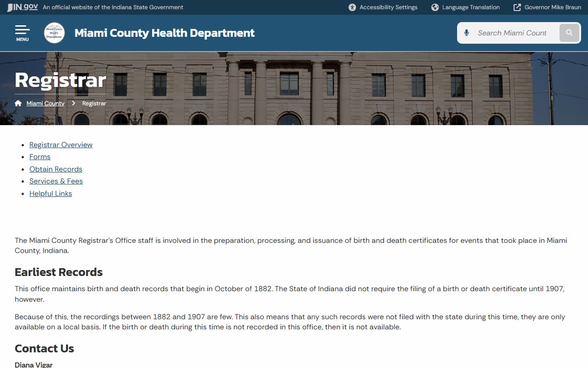Focus the Search Miami County field
The height and width of the screenshot is (368, 588).
pos(512,33)
